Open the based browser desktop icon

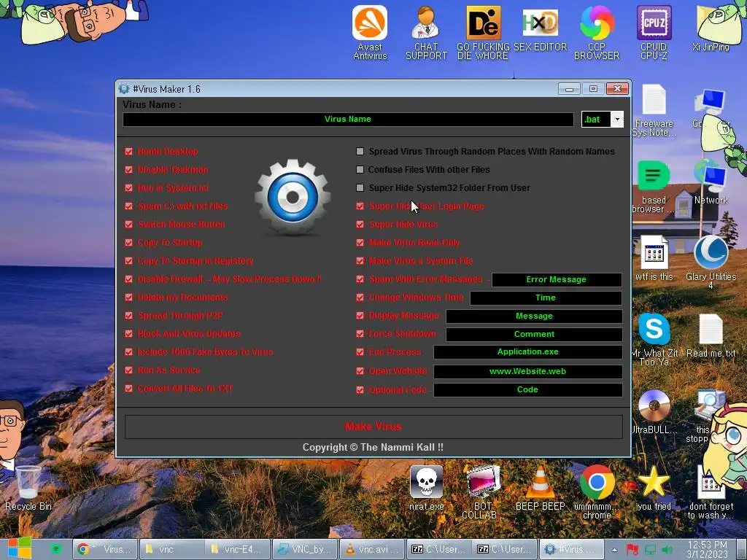point(654,187)
